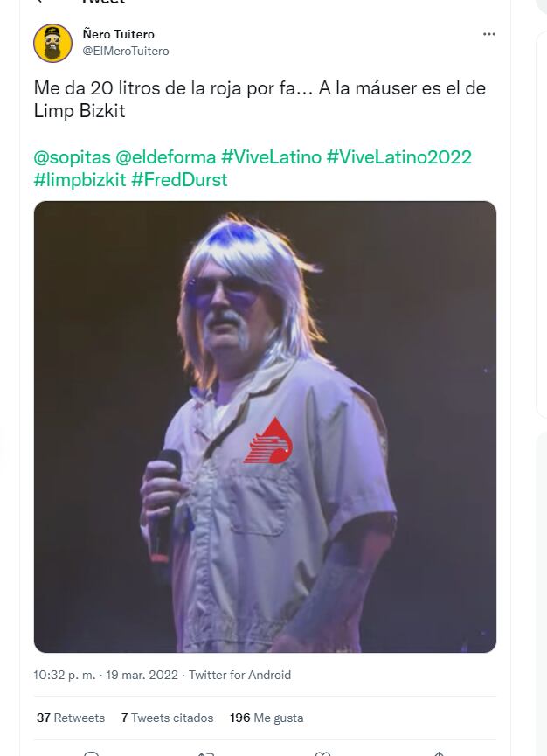The image size is (547, 756).
Task: Open the @sopitas mention
Action: 71,157
